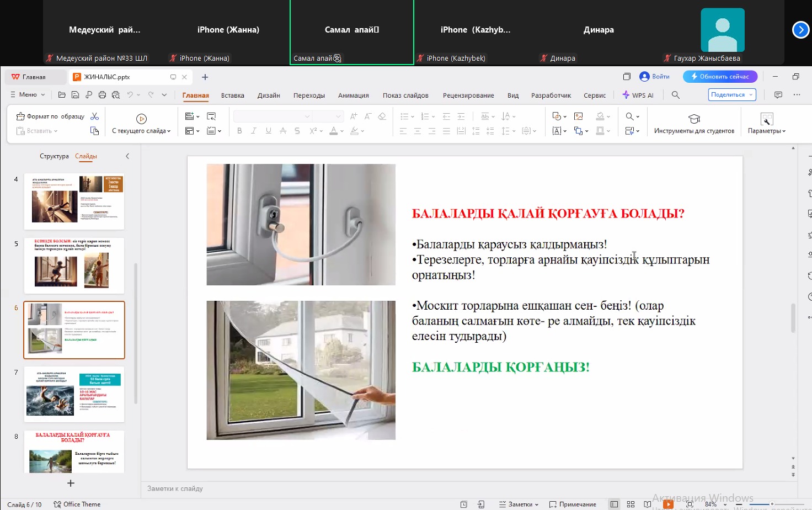Viewport: 812px width, 510px height.
Task: Click the zoom slider handle in status bar
Action: point(772,504)
